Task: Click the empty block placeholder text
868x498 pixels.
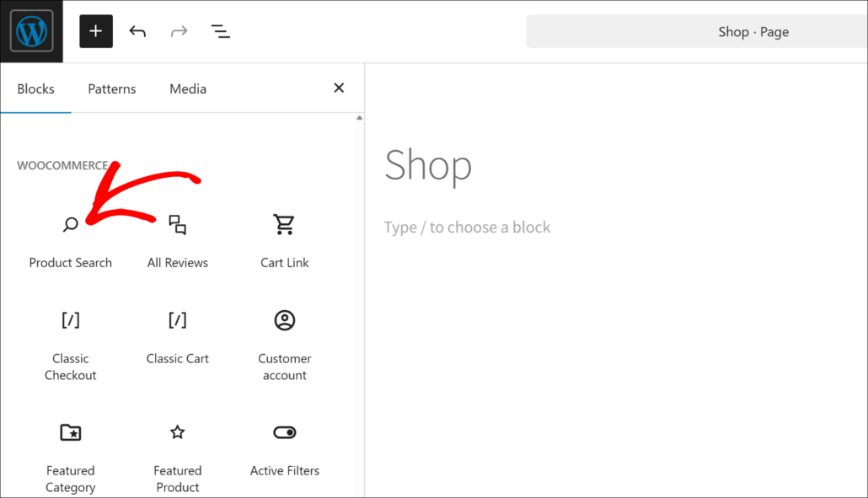Action: click(x=468, y=227)
